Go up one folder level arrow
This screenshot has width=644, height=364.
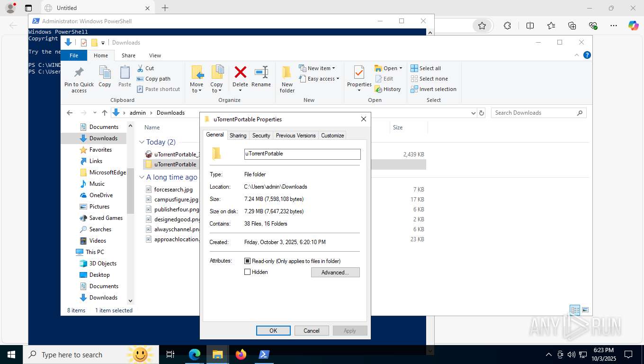tap(104, 113)
